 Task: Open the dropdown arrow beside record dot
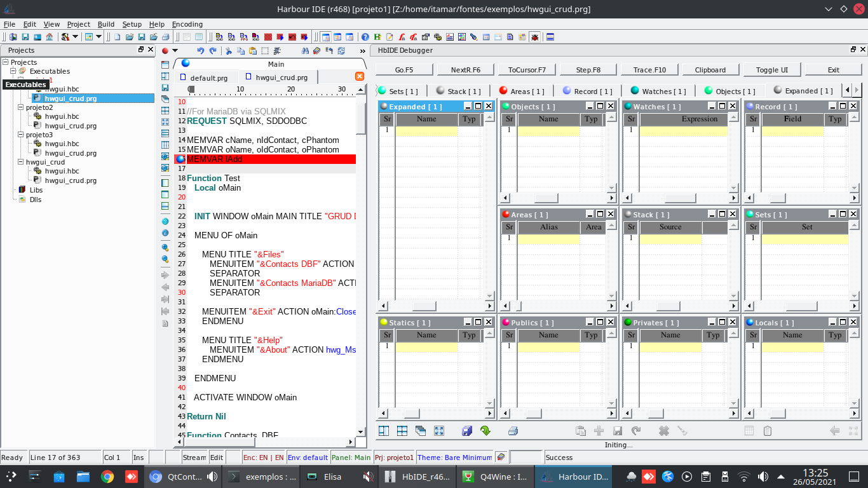coord(175,51)
